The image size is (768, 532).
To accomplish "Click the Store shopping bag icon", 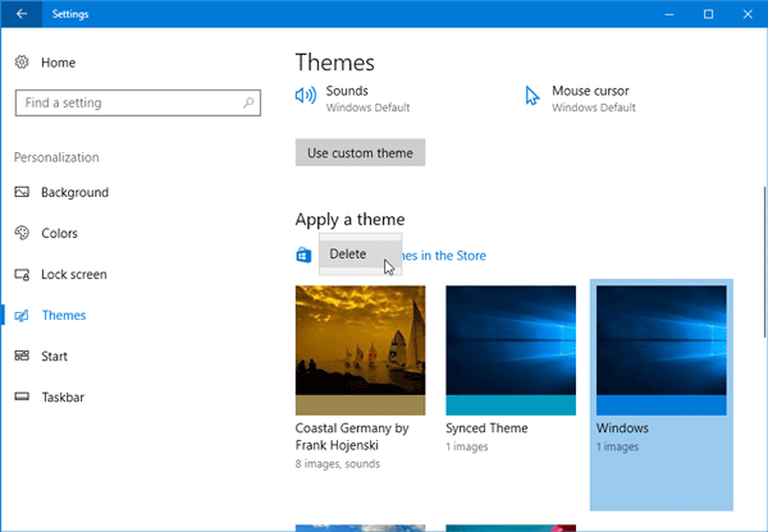I will [x=303, y=255].
